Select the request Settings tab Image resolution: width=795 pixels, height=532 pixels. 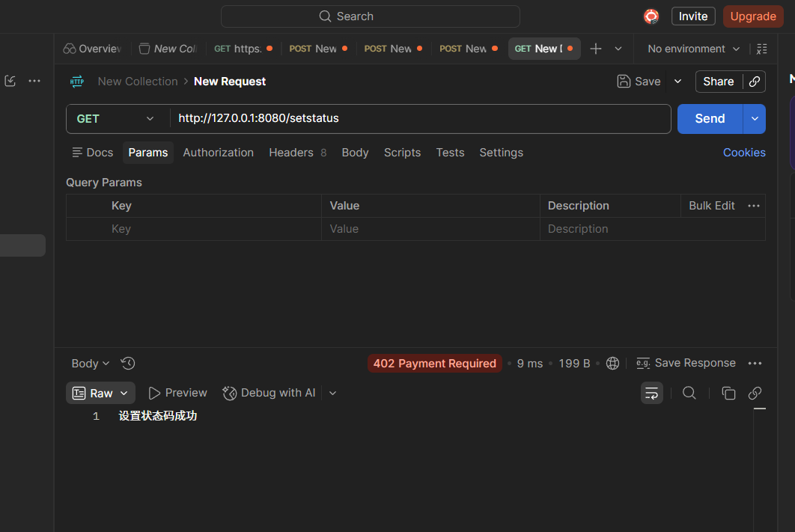[x=502, y=153]
